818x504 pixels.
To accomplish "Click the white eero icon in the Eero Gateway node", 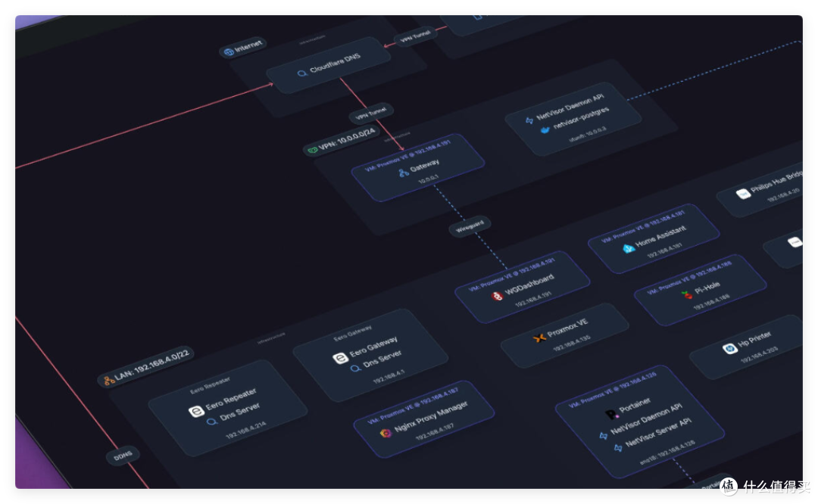I will [x=340, y=359].
